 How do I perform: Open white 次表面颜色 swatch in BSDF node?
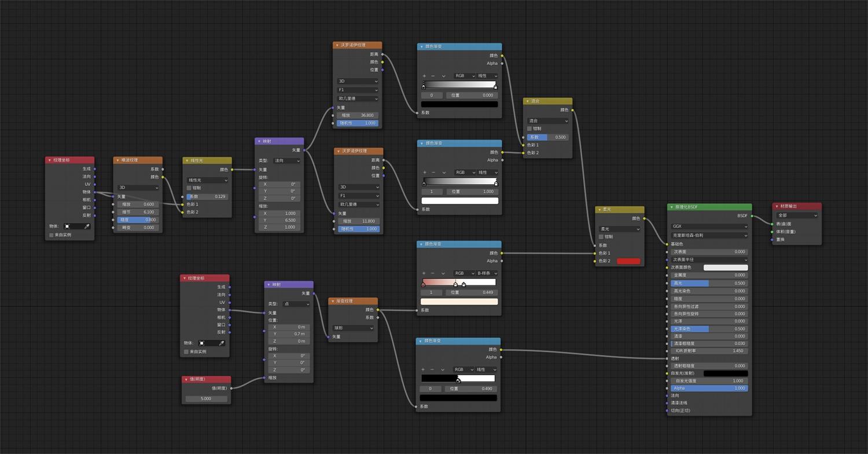pos(726,268)
